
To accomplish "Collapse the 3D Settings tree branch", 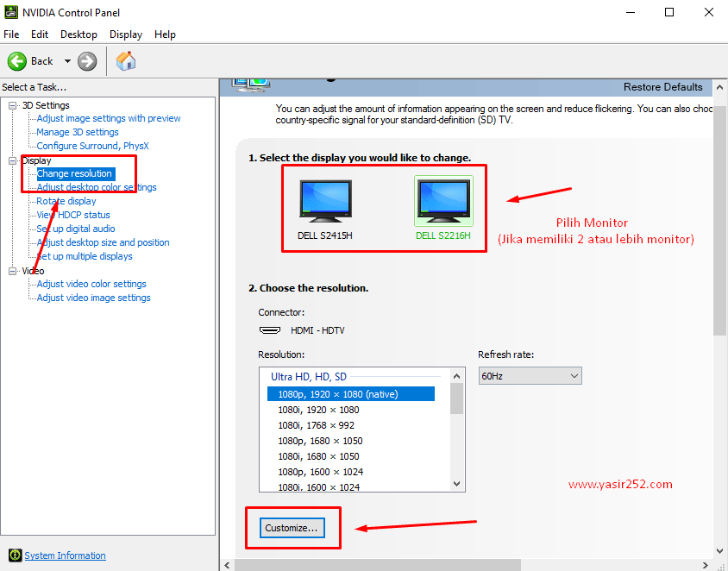I will [11, 104].
